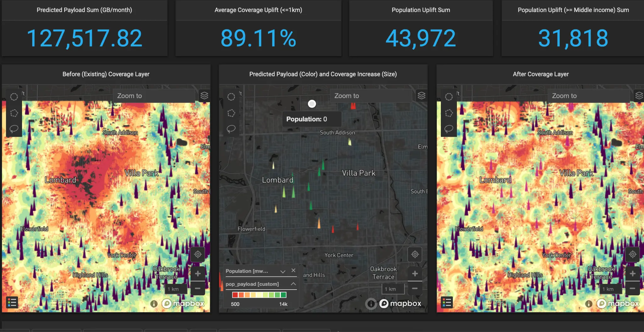Zoom out on the Before Coverage map
The height and width of the screenshot is (332, 644).
tap(197, 288)
